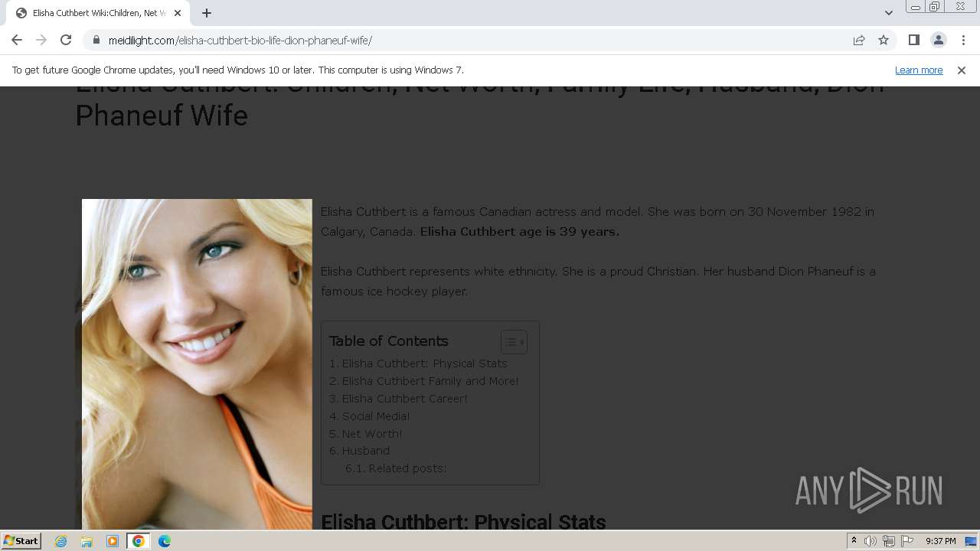Toggle the Table of Contents list
Image resolution: width=980 pixels, height=551 pixels.
(x=513, y=341)
